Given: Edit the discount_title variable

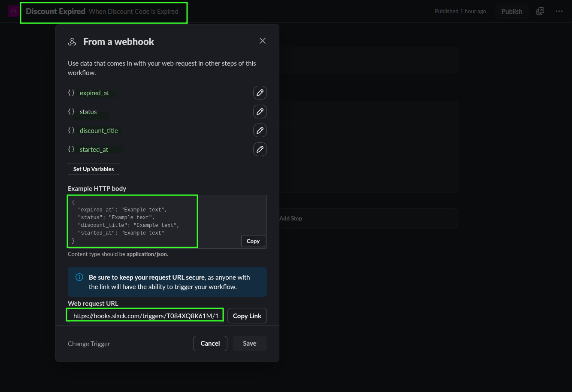Looking at the screenshot, I should click(x=260, y=130).
